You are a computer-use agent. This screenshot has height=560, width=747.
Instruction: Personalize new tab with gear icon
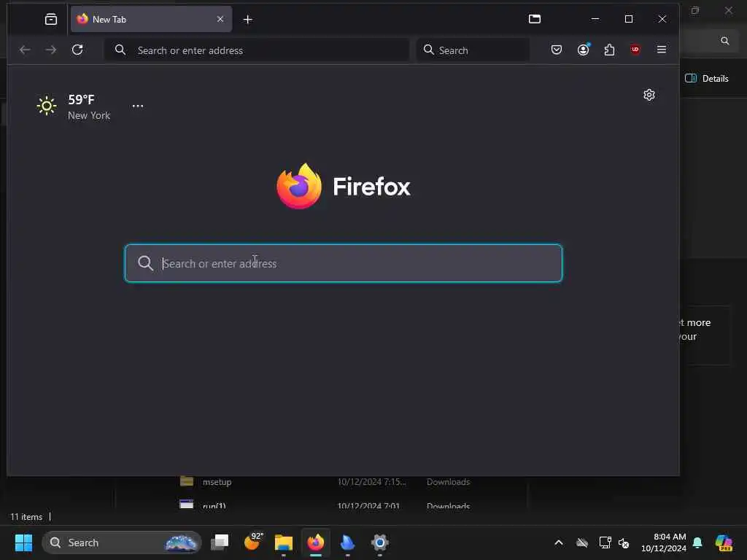(x=649, y=95)
